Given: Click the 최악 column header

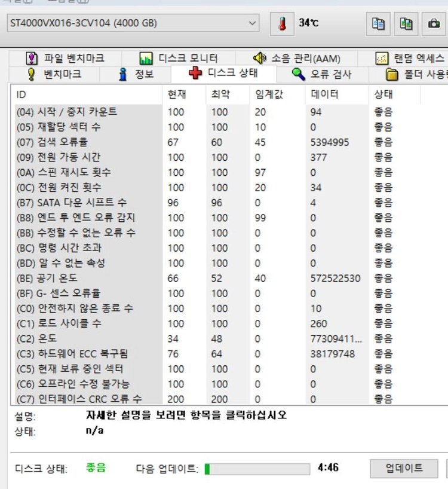Looking at the screenshot, I should click(x=228, y=94).
